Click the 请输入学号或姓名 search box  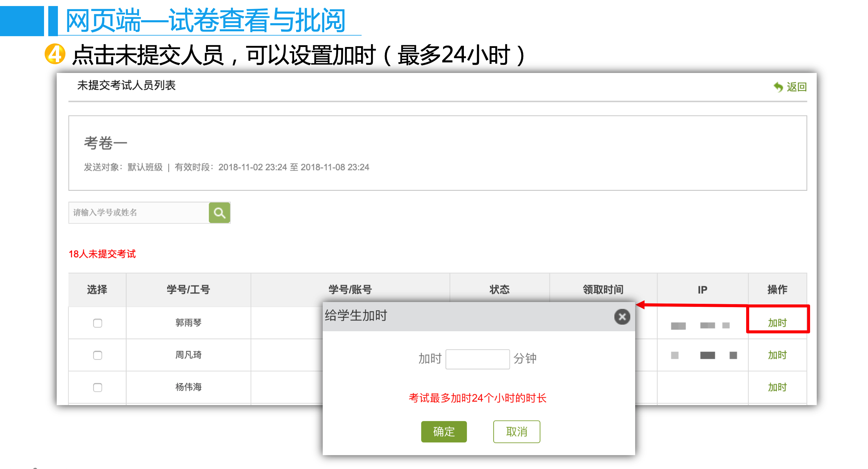tap(139, 212)
